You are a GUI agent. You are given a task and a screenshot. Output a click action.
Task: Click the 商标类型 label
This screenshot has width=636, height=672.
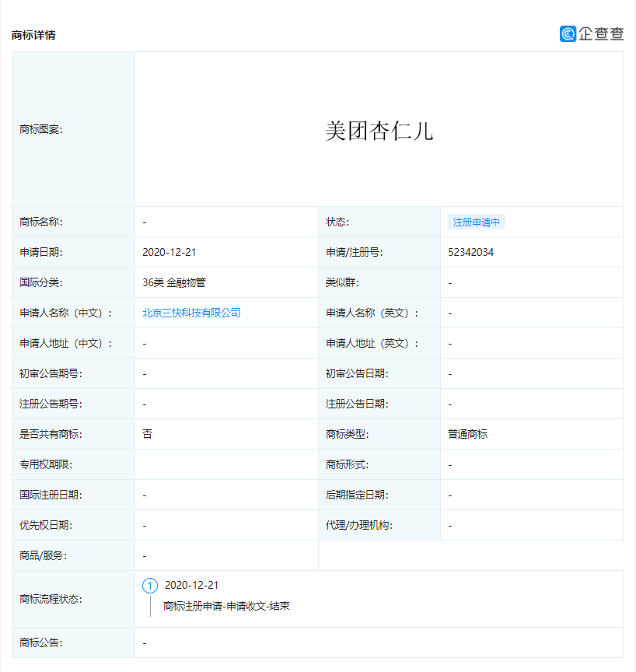347,434
